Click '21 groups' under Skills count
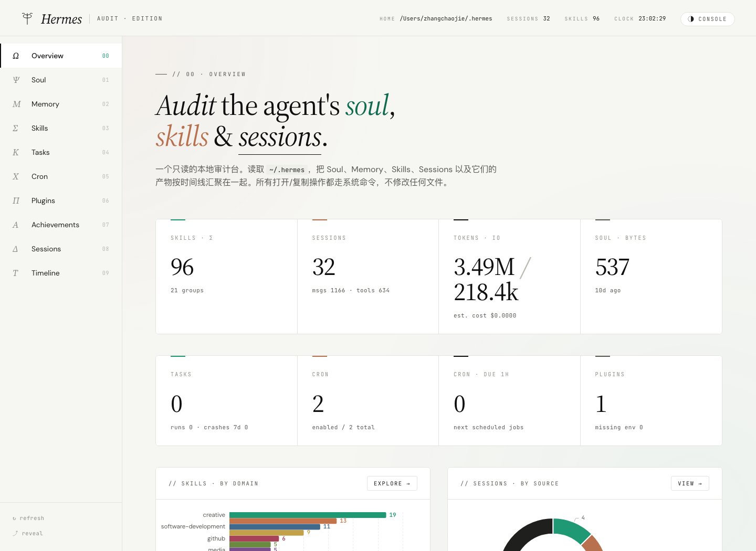756x551 pixels. tap(187, 290)
